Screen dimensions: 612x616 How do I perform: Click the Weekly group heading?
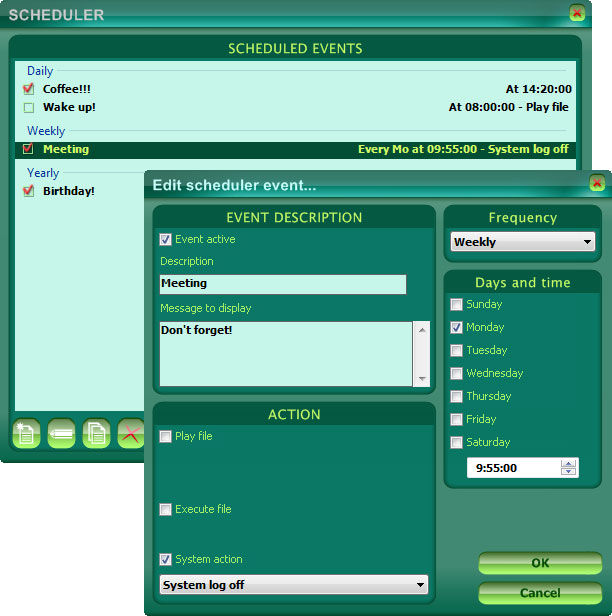pos(46,131)
